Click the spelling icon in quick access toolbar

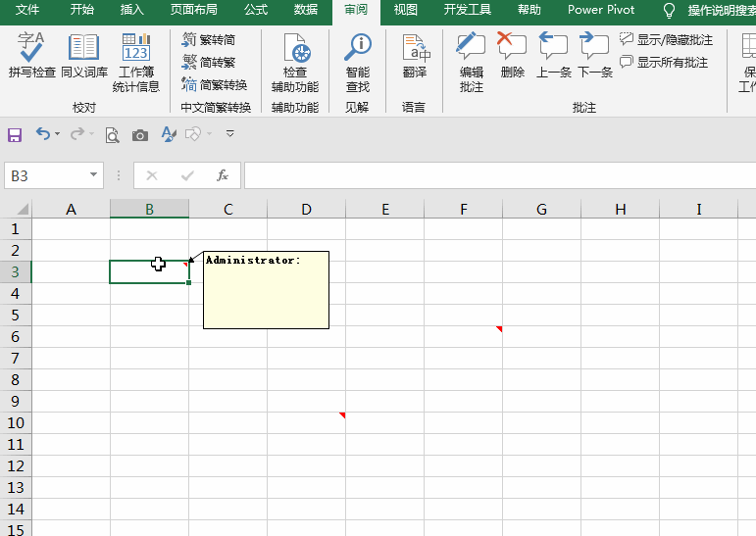[x=169, y=134]
